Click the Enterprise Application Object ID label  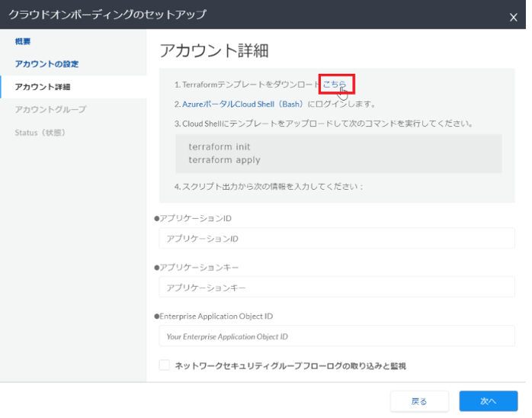click(216, 317)
